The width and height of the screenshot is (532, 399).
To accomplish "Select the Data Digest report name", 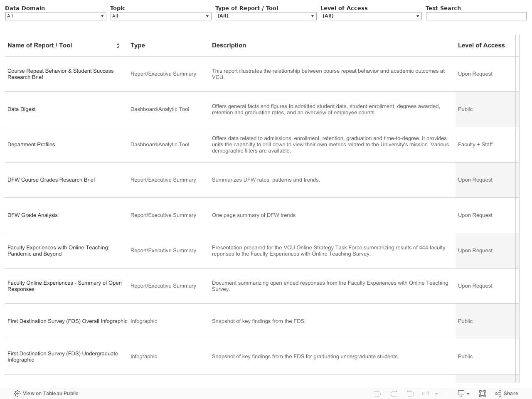I will (x=22, y=109).
